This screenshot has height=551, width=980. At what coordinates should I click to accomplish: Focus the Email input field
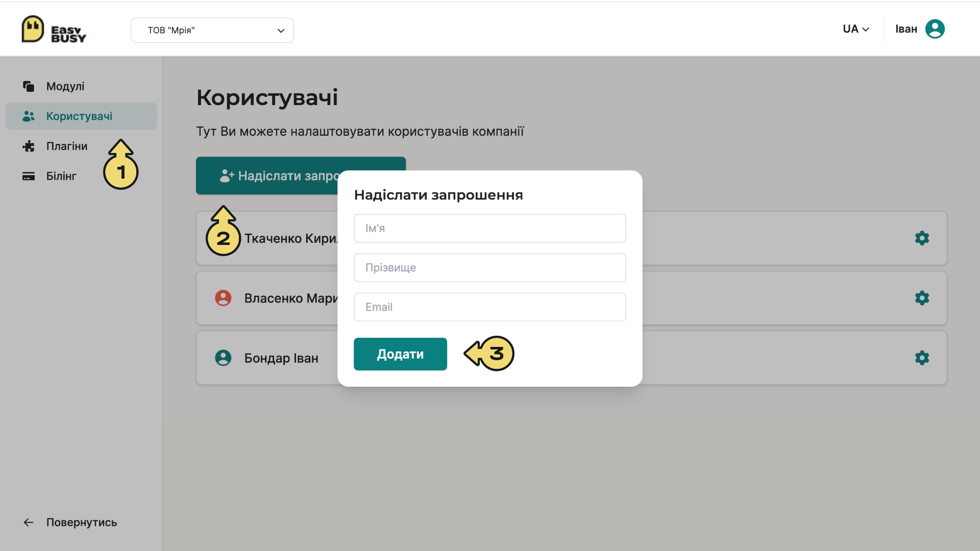click(489, 307)
